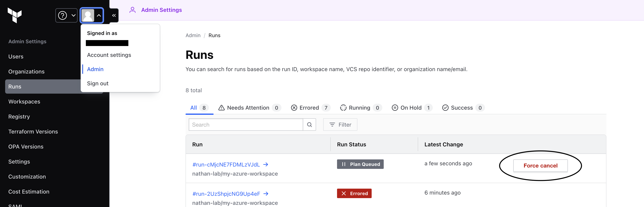644x207 pixels.
Task: Click into the runs Search field
Action: coord(245,125)
